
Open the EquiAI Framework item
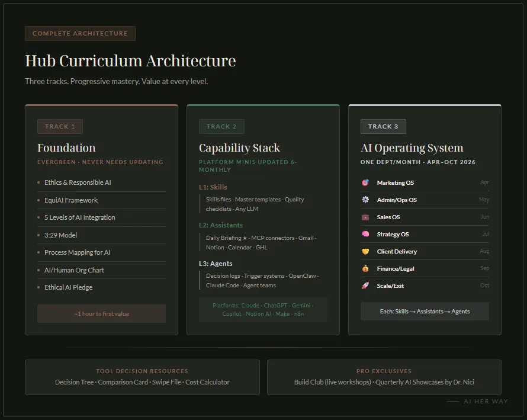tap(71, 200)
